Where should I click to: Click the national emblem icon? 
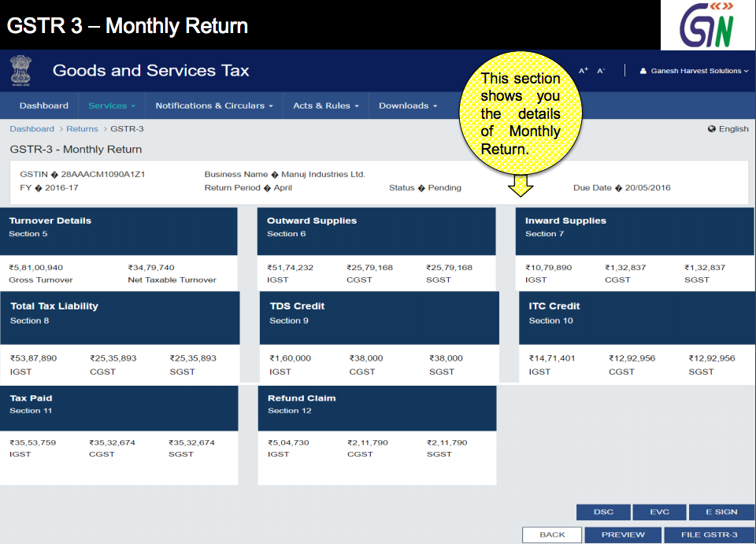[20, 70]
